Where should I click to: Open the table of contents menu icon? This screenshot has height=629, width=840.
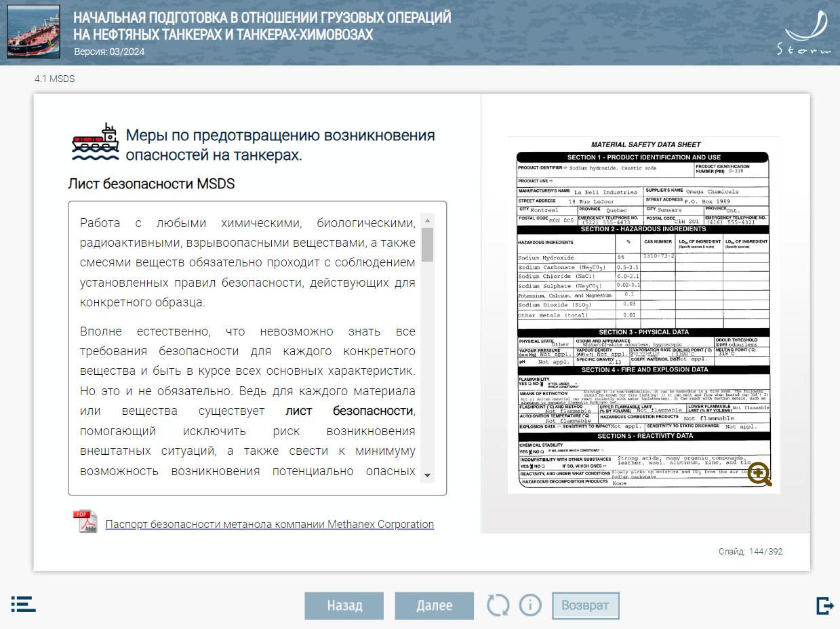23,605
